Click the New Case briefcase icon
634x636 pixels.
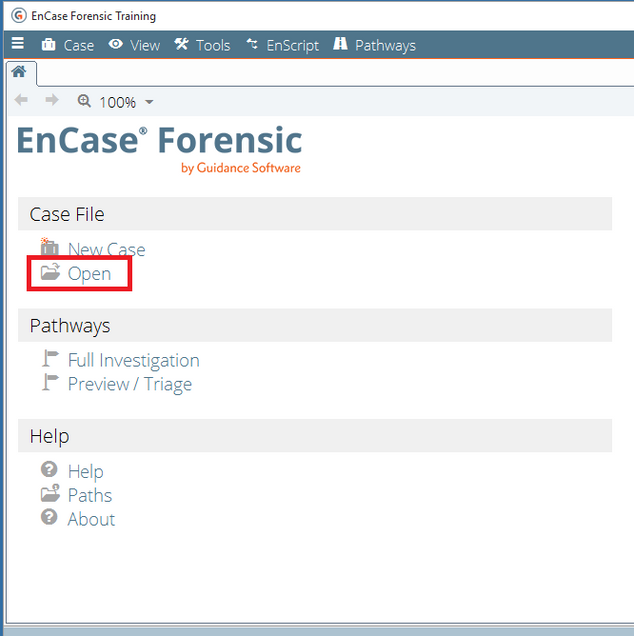(49, 247)
